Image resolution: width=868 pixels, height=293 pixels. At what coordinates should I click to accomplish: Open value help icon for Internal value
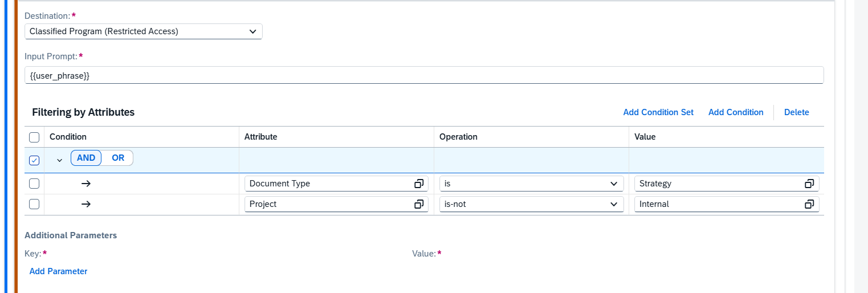coord(809,204)
